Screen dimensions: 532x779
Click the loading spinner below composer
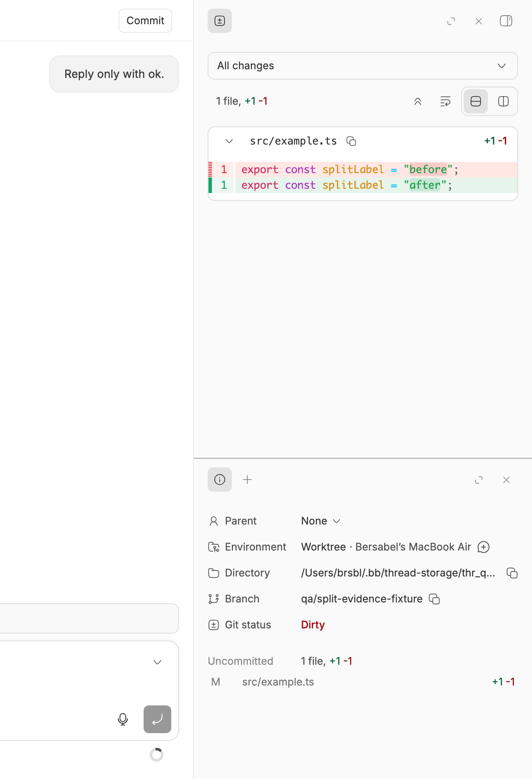coord(157,755)
